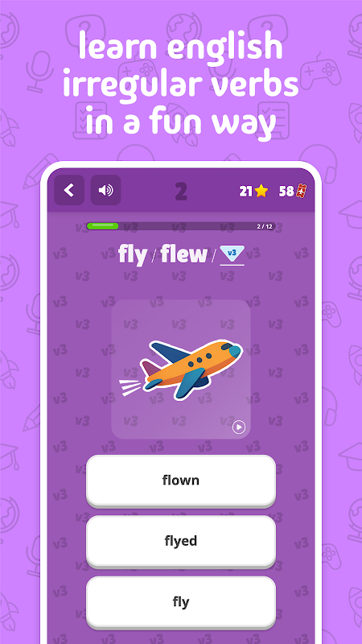Click the green progress bar

coord(181,226)
